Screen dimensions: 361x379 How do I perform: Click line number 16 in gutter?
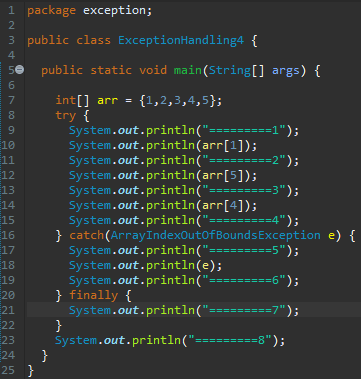point(8,235)
